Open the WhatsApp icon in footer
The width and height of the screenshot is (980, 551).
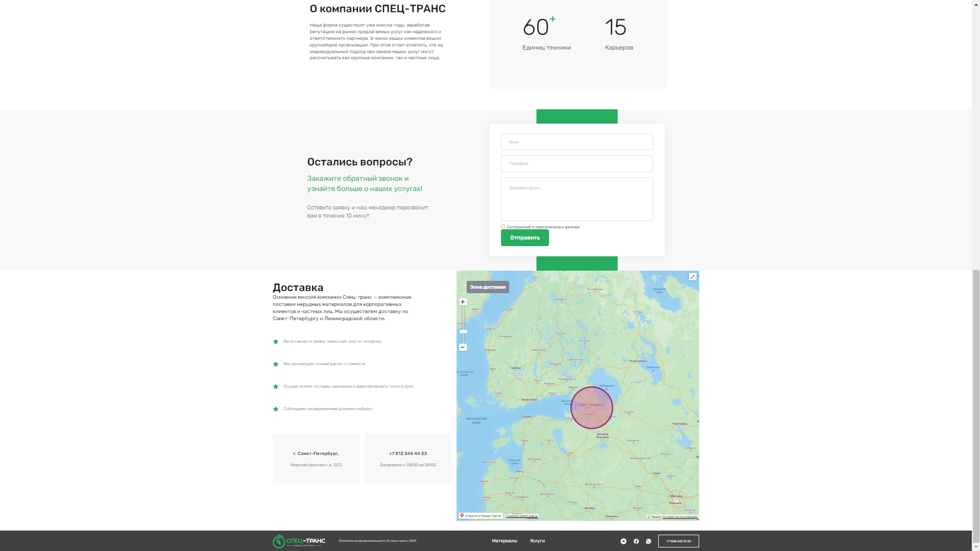pyautogui.click(x=649, y=541)
